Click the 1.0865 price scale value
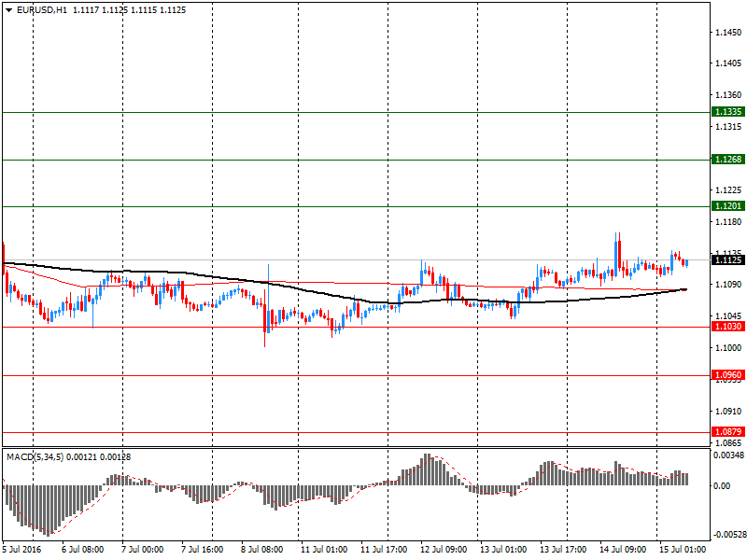This screenshot has width=747, height=560. [728, 442]
